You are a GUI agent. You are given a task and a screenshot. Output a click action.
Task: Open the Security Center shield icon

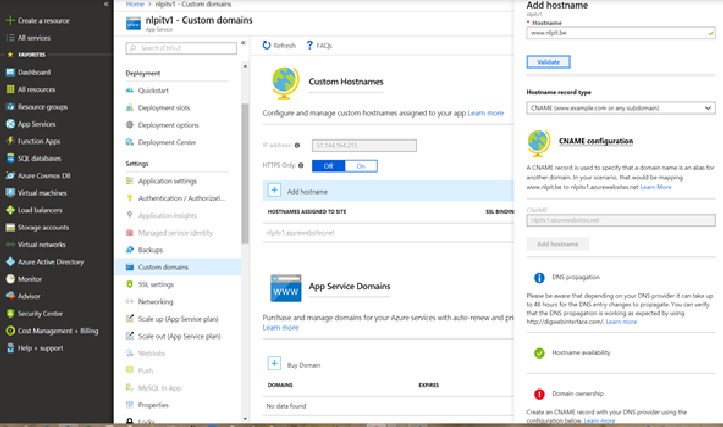point(10,314)
